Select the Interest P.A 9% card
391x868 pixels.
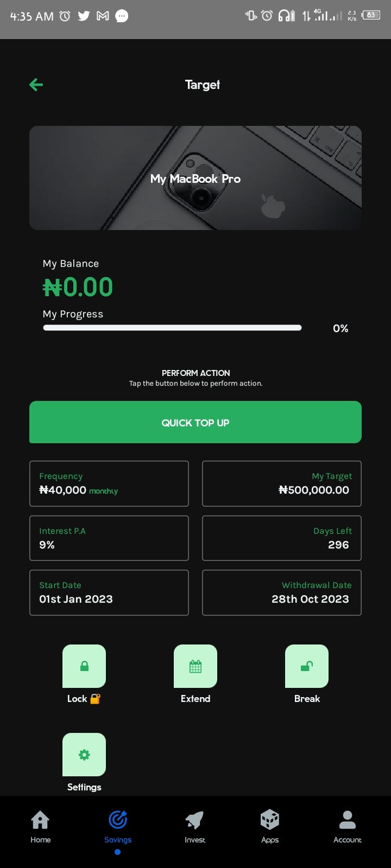click(x=109, y=538)
